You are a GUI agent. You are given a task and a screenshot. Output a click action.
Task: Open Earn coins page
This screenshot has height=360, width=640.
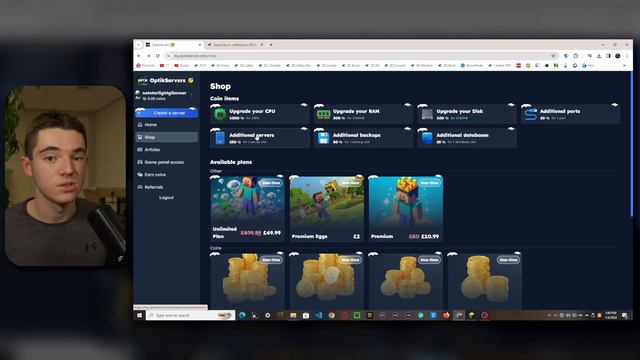pyautogui.click(x=167, y=174)
